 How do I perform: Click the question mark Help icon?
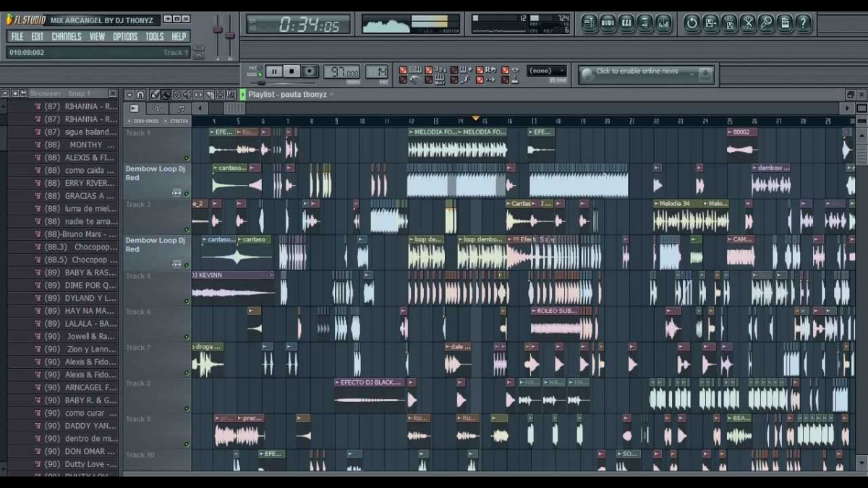pyautogui.click(x=804, y=23)
